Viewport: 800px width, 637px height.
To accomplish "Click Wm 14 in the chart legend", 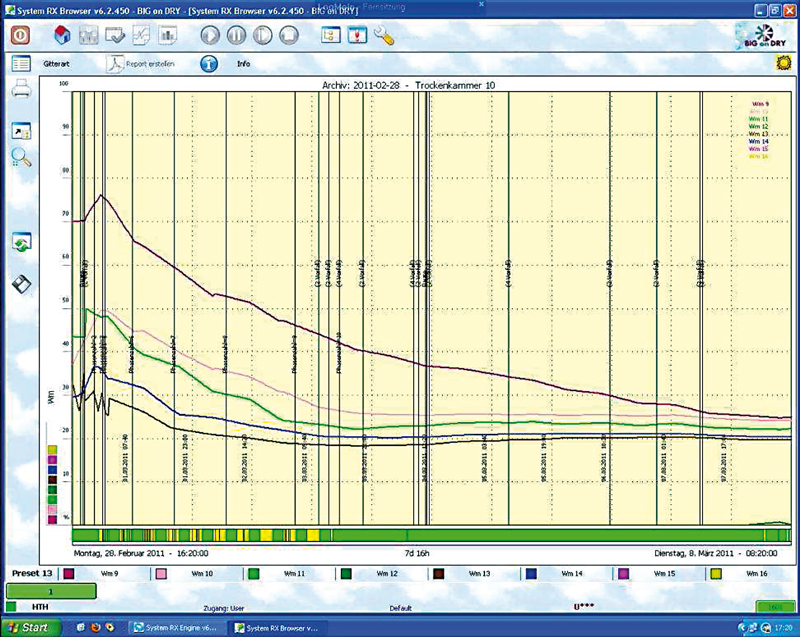I will pos(759,141).
